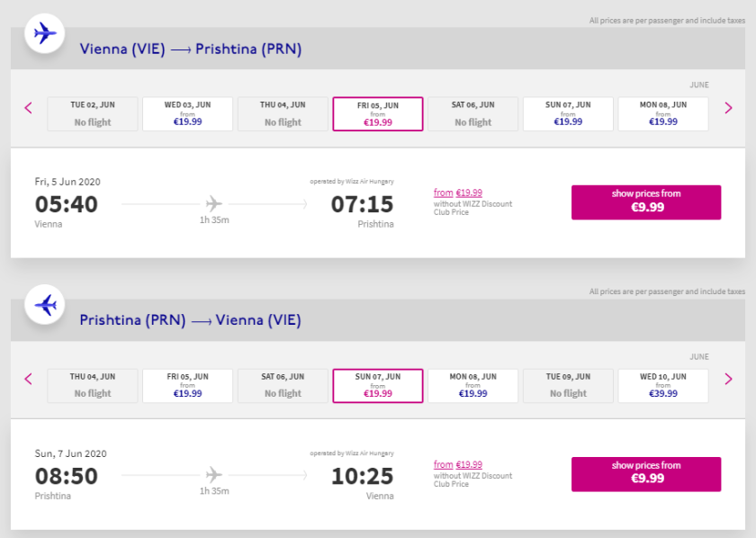The height and width of the screenshot is (538, 756).
Task: Click the plane icon above 1h 35m outbound
Action: click(213, 203)
